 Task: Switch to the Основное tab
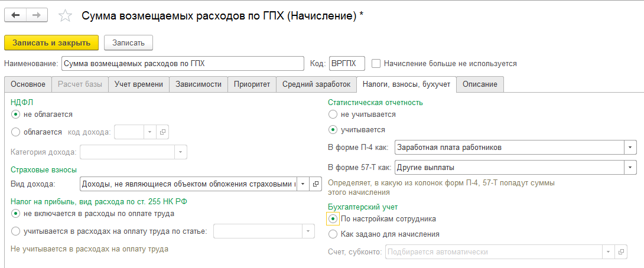coord(28,84)
